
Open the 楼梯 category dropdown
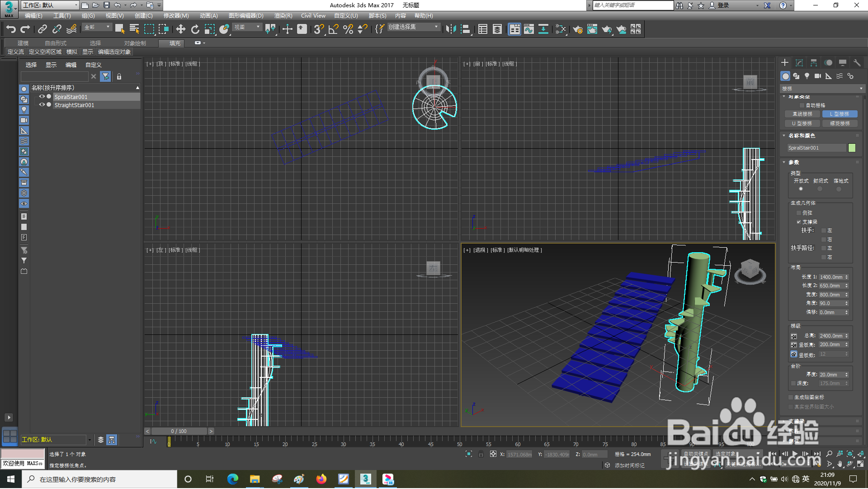pyautogui.click(x=821, y=89)
